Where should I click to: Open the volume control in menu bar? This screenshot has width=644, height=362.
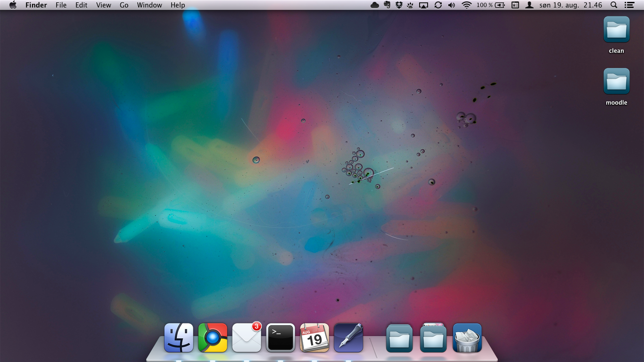point(452,5)
